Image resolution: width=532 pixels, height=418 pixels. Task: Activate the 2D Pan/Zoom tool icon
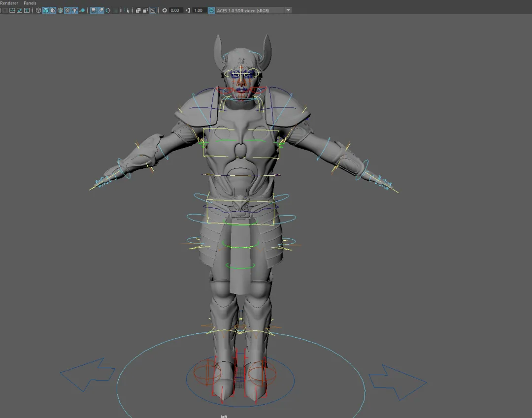pos(152,10)
